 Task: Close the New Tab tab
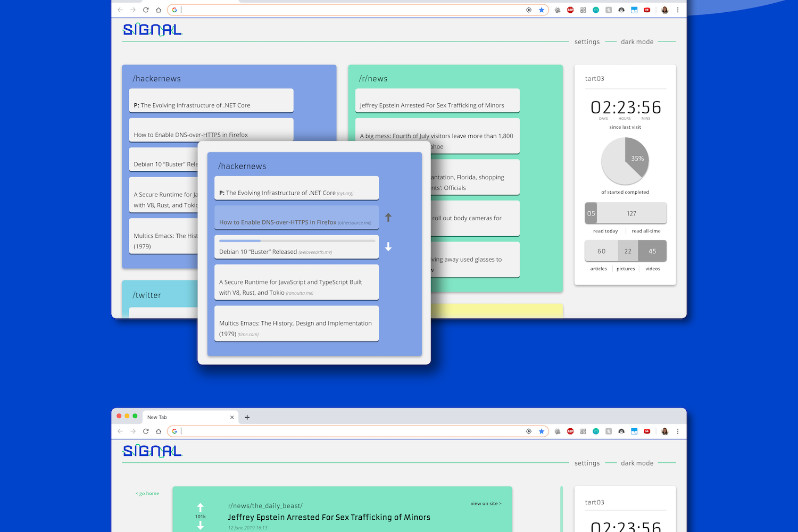(232, 417)
